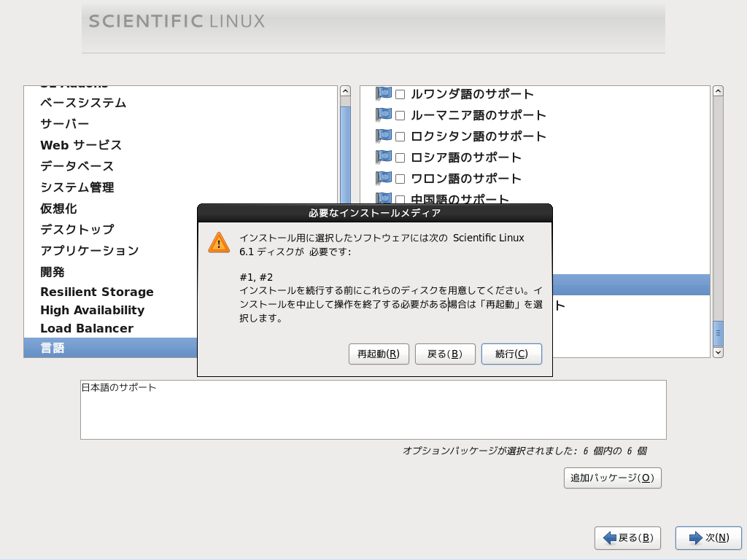Click the flag icon beside ロシア語のサポート

point(384,157)
